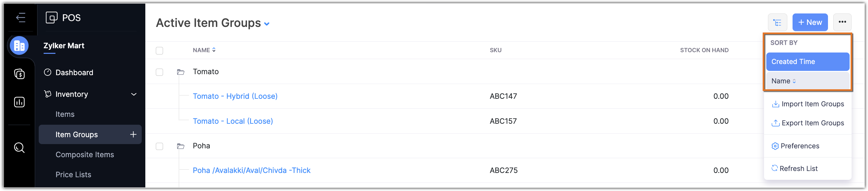Screen dimensions: 868x191
Task: Go to Composite Items in sidebar
Action: tap(85, 155)
